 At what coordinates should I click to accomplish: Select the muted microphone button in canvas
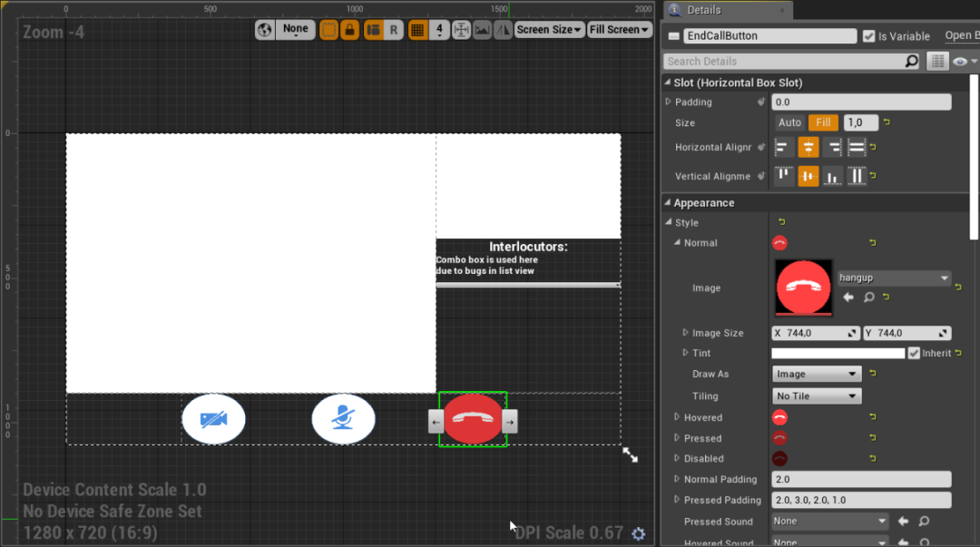coord(343,419)
